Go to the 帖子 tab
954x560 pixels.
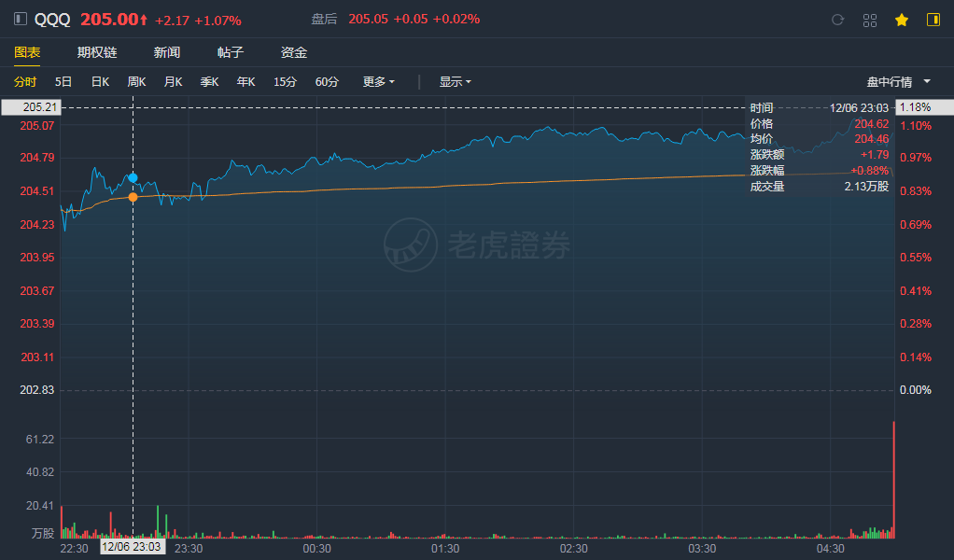coord(231,53)
